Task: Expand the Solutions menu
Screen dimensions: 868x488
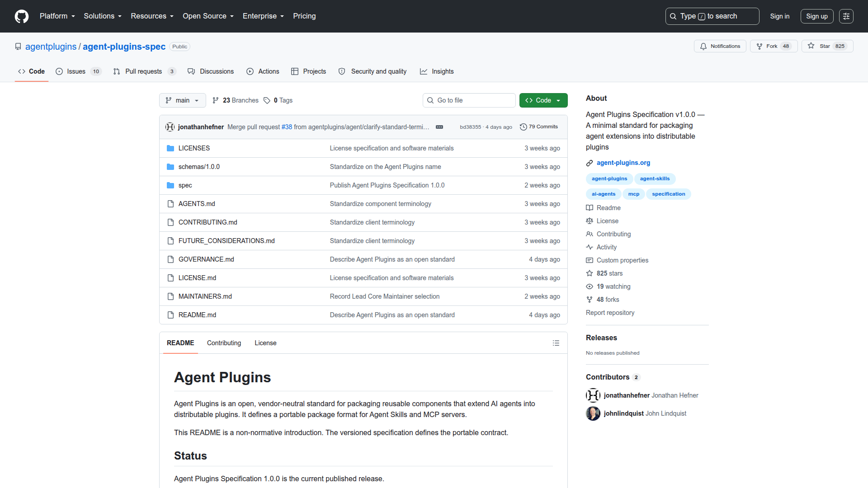Action: click(103, 16)
